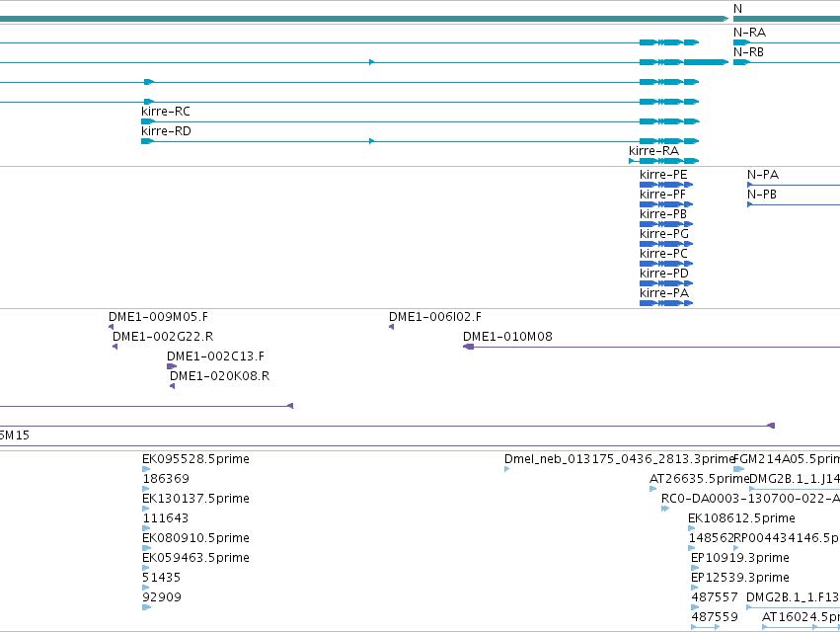Click the Dmel_neb_013175 EST arrow glyph

coord(506,470)
